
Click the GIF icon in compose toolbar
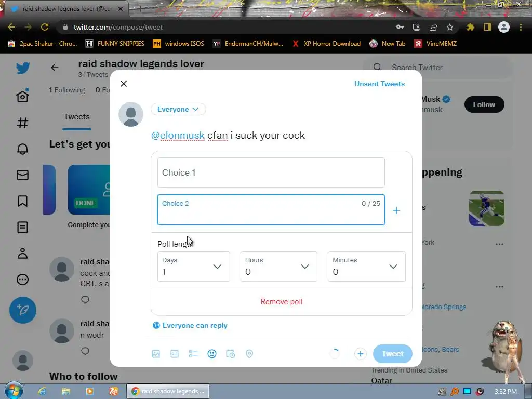tap(175, 354)
